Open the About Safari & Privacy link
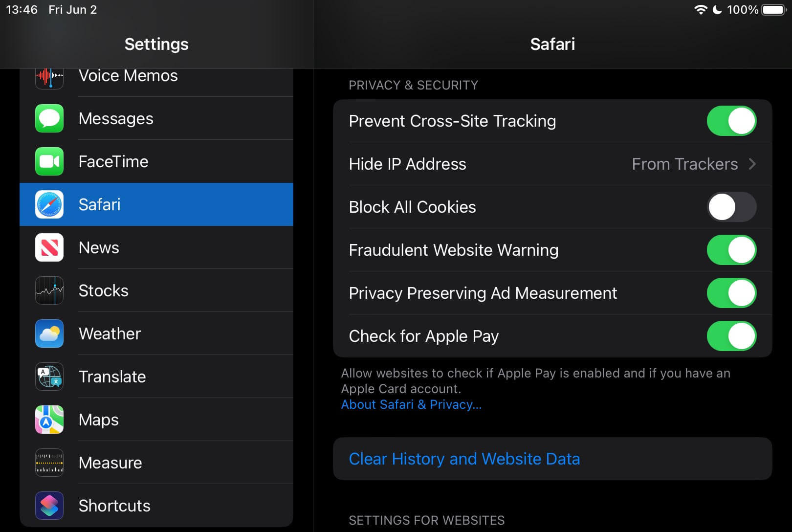792x532 pixels. click(x=411, y=404)
